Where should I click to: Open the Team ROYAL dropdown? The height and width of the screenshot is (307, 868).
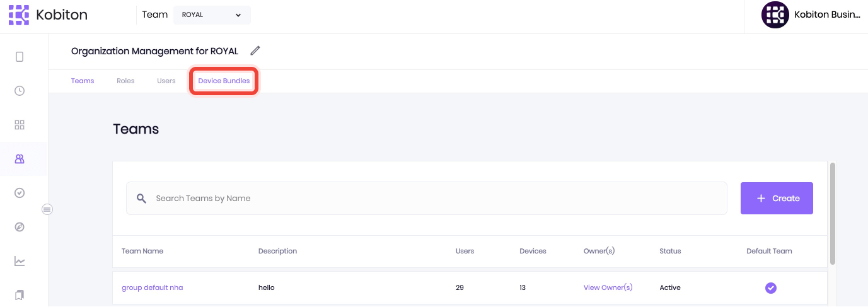click(x=212, y=15)
